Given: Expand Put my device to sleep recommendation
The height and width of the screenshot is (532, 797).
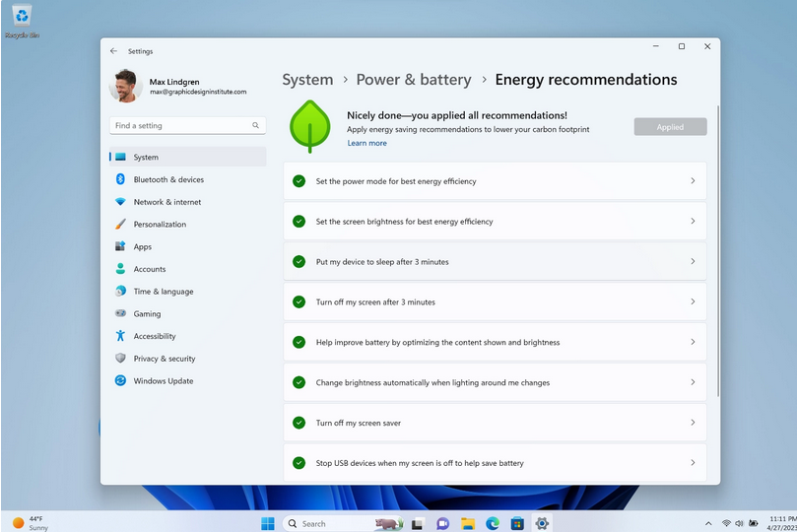Looking at the screenshot, I should (x=495, y=261).
